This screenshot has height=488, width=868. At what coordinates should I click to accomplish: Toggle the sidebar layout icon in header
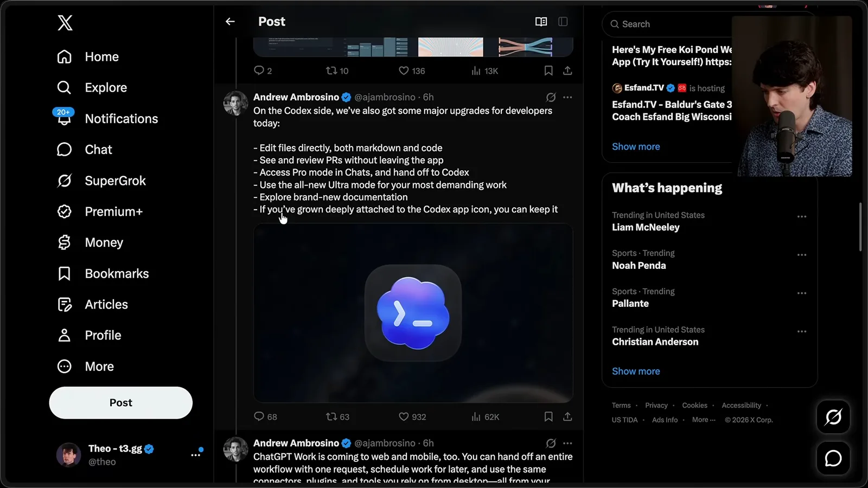pyautogui.click(x=563, y=22)
